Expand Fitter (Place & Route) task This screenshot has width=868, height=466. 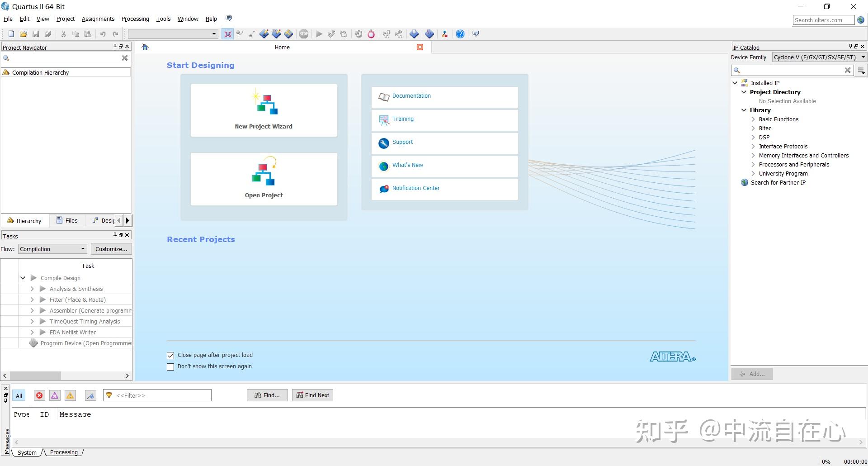[32, 300]
